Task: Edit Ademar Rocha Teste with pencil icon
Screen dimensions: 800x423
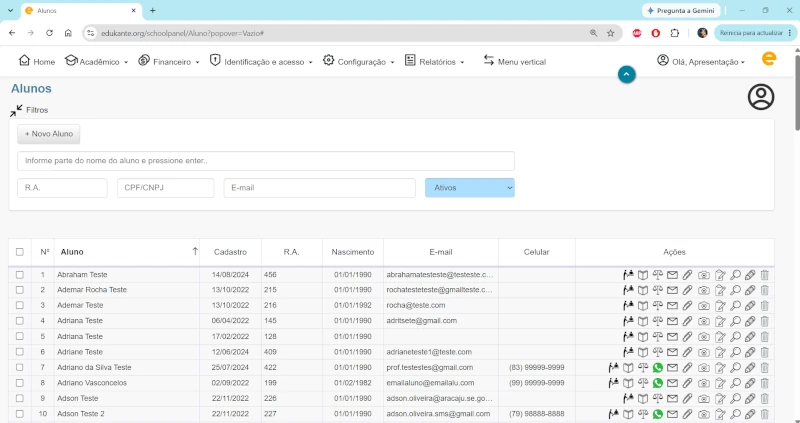Action: pos(750,290)
